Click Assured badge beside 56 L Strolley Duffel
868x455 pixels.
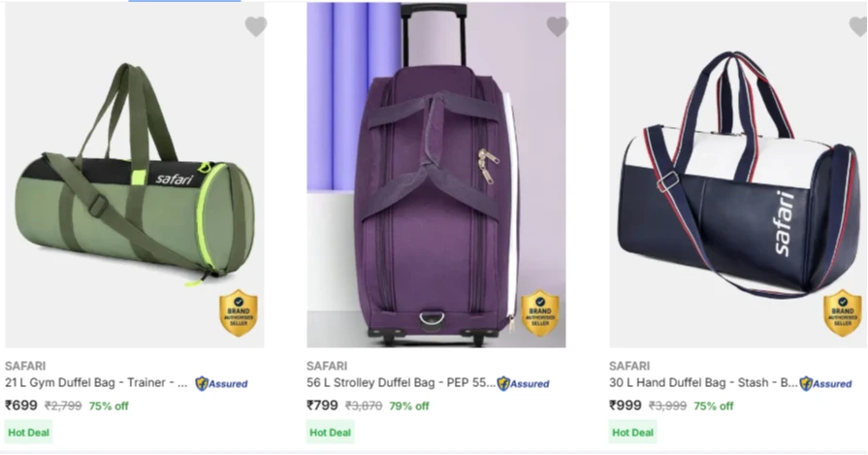click(523, 383)
